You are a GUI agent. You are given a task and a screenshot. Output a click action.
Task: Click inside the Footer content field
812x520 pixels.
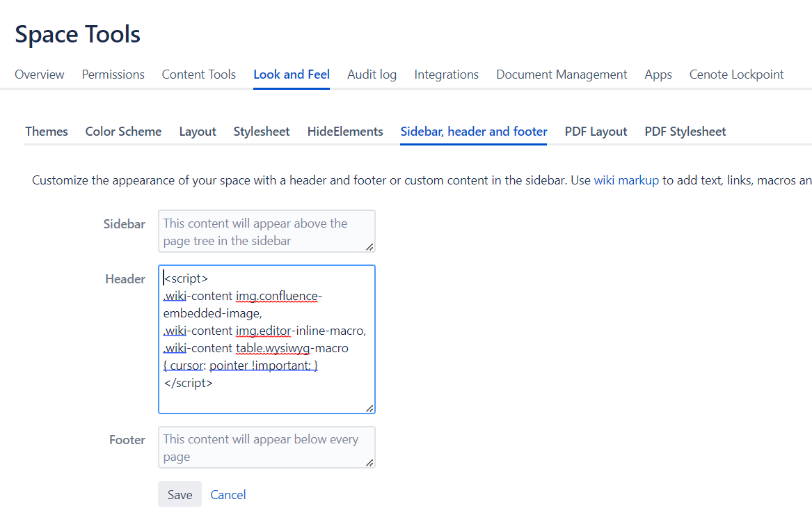pos(266,448)
